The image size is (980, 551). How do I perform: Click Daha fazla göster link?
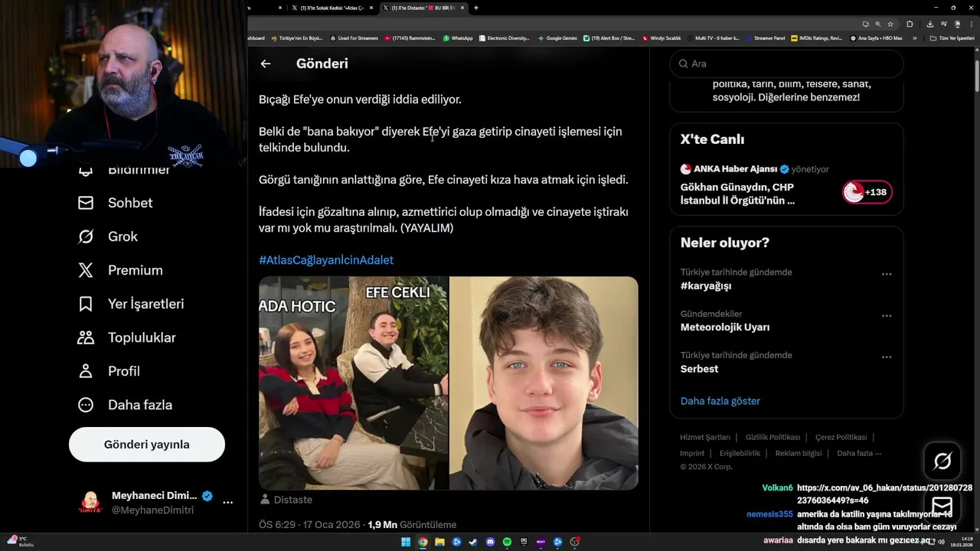(720, 401)
